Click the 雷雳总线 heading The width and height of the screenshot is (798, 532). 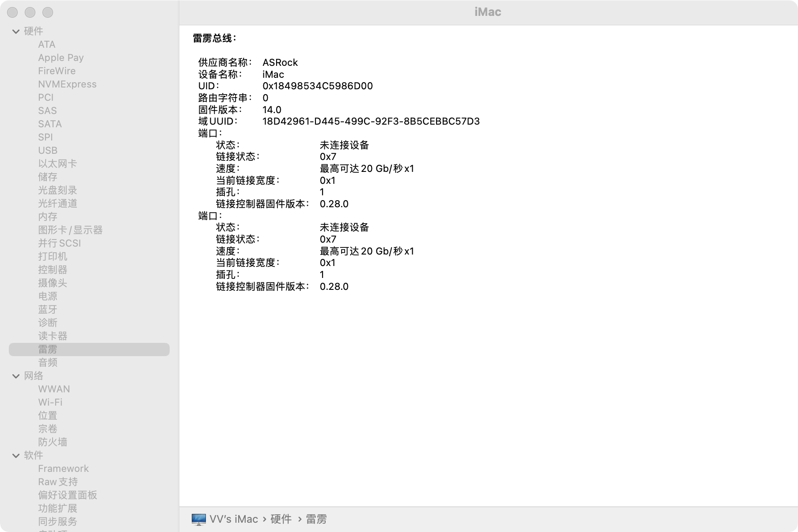tap(214, 38)
